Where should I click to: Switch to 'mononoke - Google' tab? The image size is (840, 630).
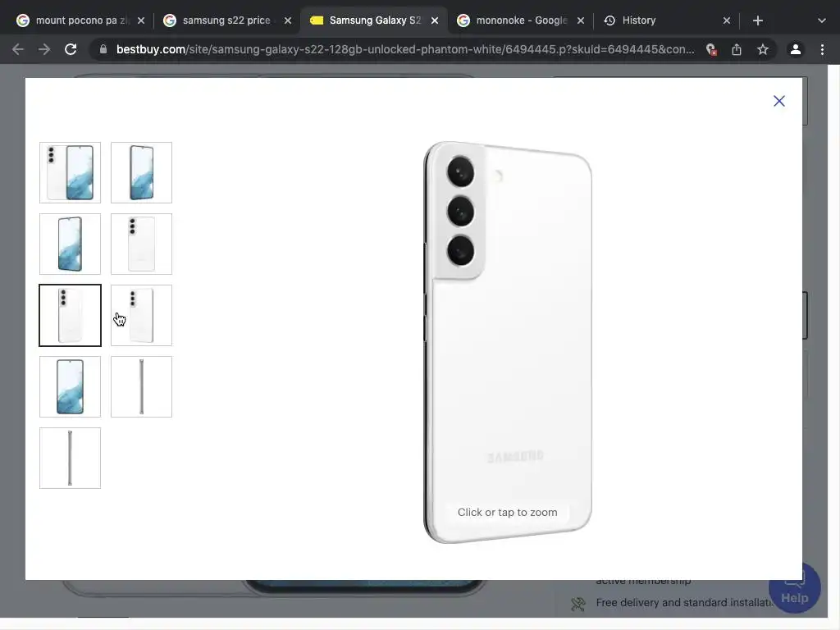coord(521,21)
